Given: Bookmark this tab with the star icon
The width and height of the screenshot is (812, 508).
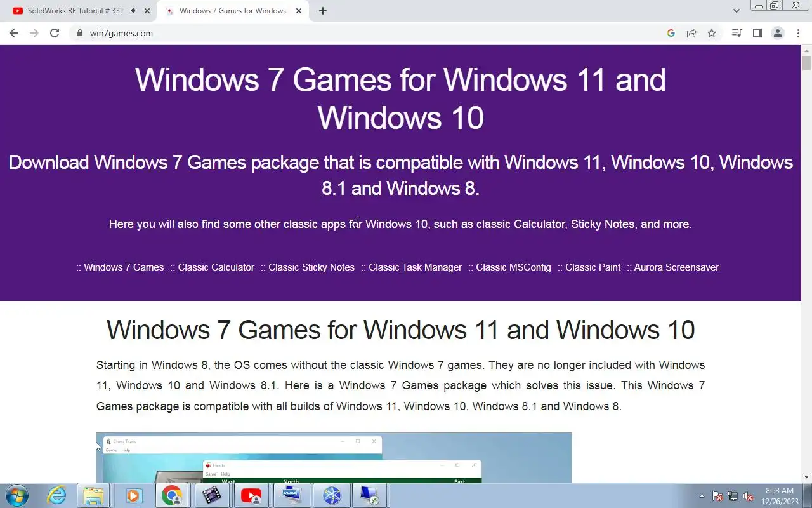Looking at the screenshot, I should 712,33.
